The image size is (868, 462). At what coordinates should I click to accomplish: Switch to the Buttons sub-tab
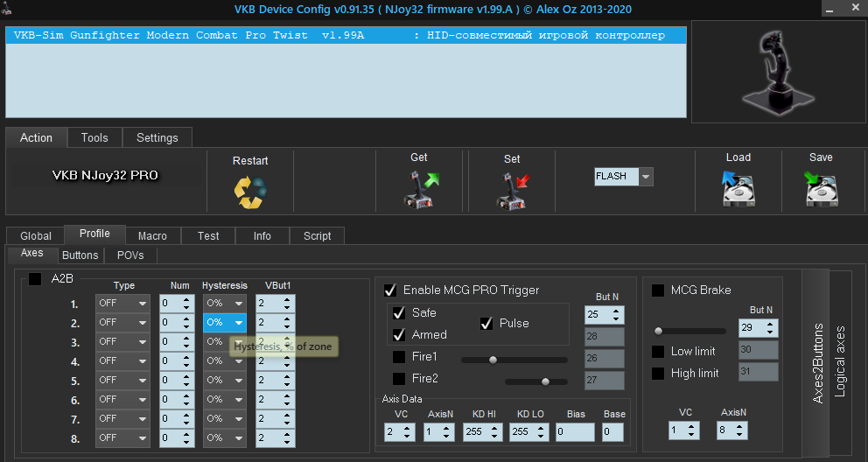[x=80, y=255]
